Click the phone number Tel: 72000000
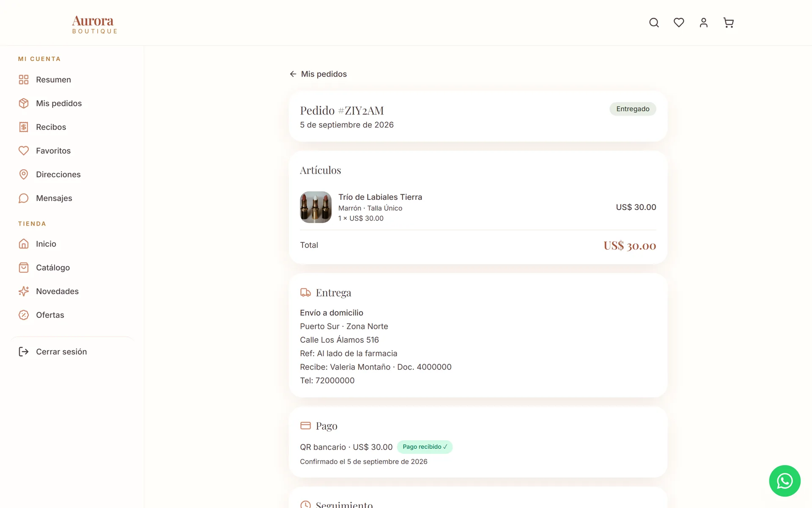The width and height of the screenshot is (812, 508). [x=327, y=381]
